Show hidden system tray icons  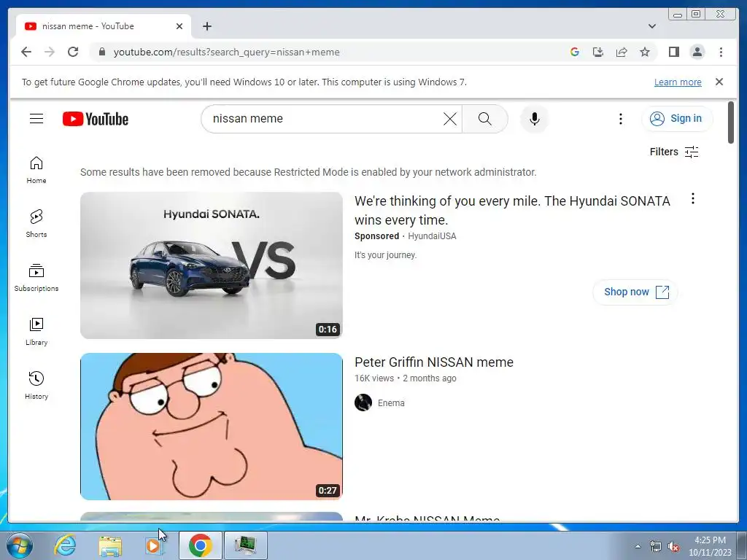point(638,546)
